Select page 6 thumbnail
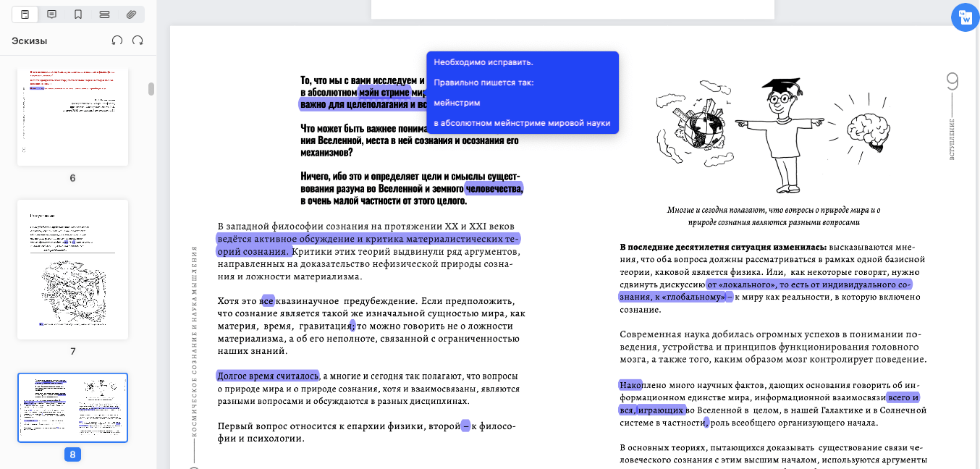980x469 pixels. (72, 116)
